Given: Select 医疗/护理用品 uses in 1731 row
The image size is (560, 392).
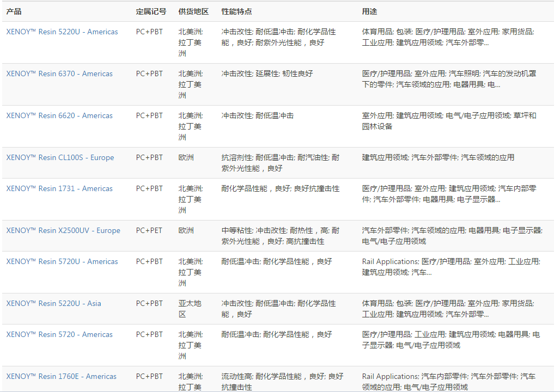Looking at the screenshot, I should pos(449,194).
